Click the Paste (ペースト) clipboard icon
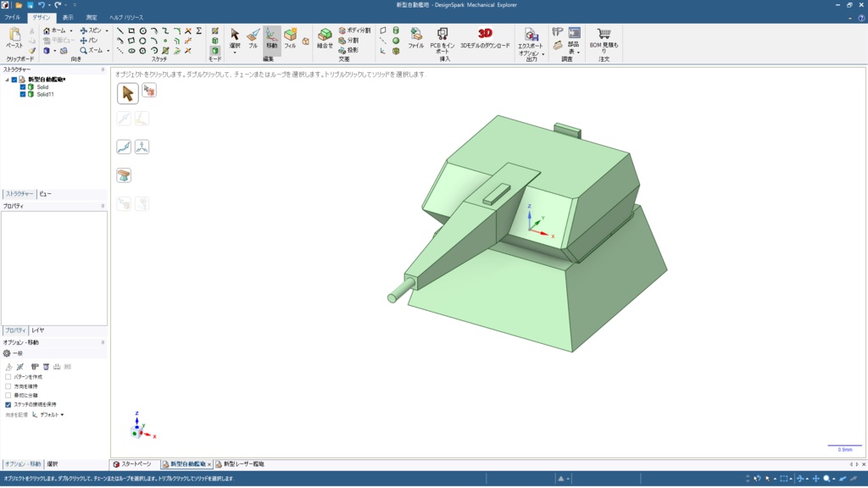The width and height of the screenshot is (868, 488). point(15,36)
